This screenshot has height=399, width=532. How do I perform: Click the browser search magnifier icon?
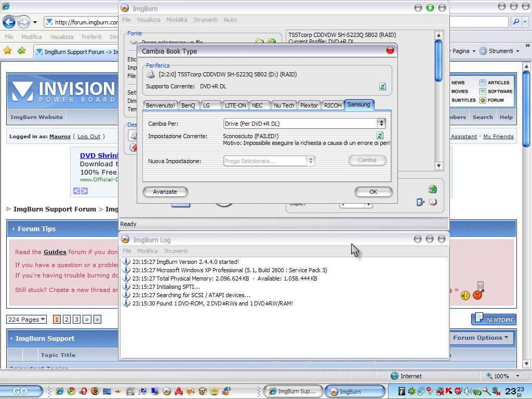pos(516,22)
